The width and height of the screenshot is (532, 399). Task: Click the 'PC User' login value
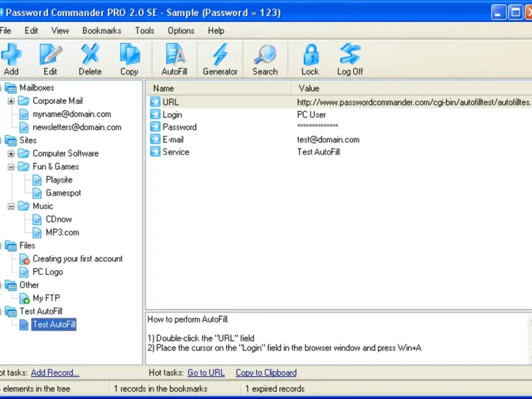click(311, 114)
